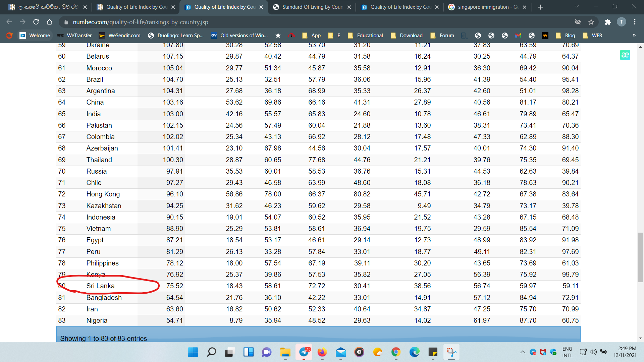The width and height of the screenshot is (644, 362).
Task: Open Firefox from the taskbar
Action: (x=322, y=352)
